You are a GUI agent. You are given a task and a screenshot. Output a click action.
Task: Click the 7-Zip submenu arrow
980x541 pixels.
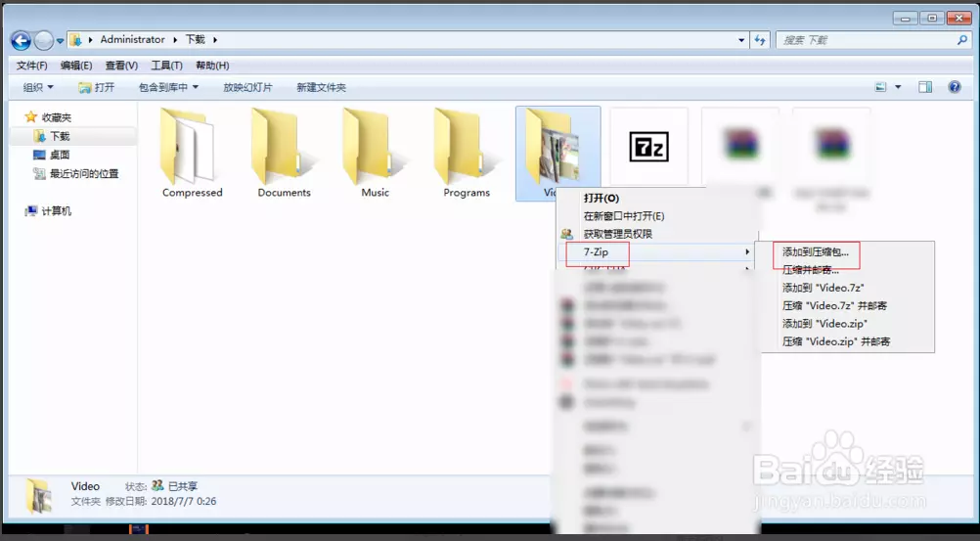[x=747, y=252]
